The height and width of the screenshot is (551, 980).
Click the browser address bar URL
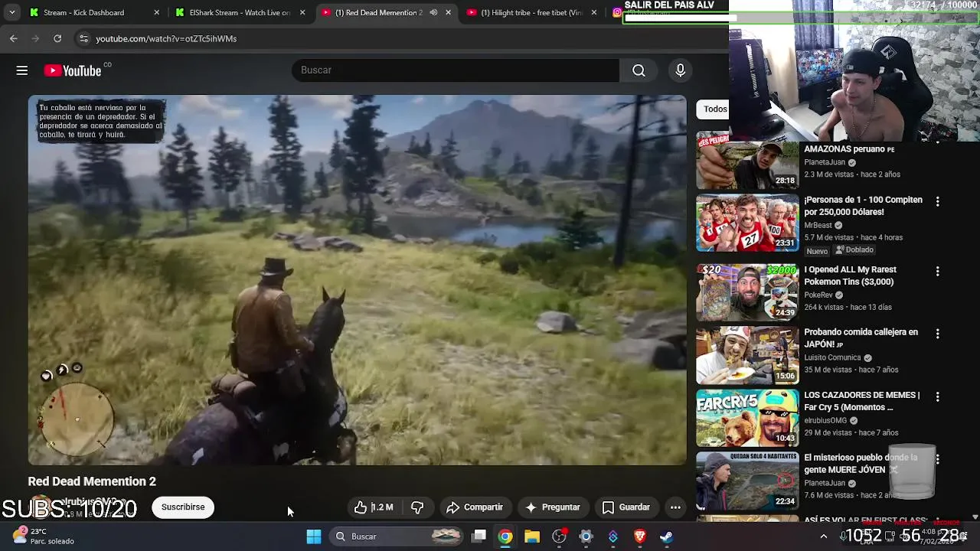pyautogui.click(x=166, y=38)
